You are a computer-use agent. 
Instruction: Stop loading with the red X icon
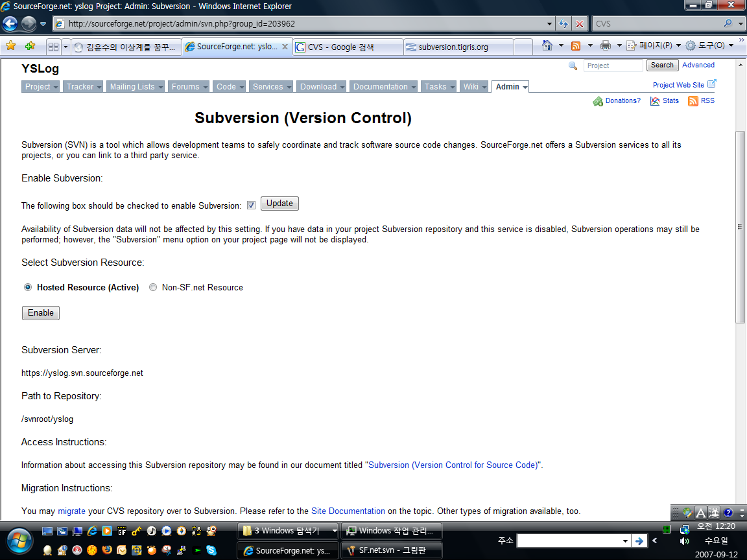579,23
